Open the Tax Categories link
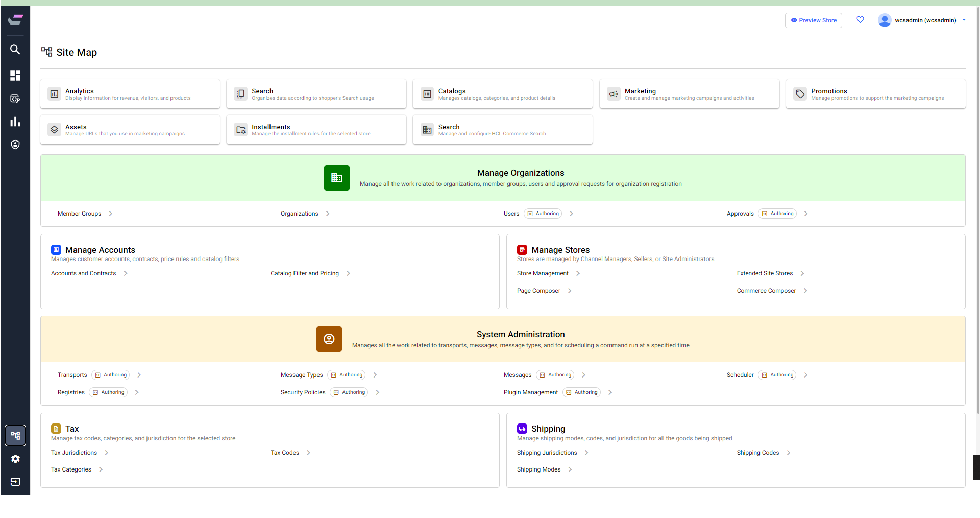Viewport: 980px width, 518px height. click(x=71, y=469)
